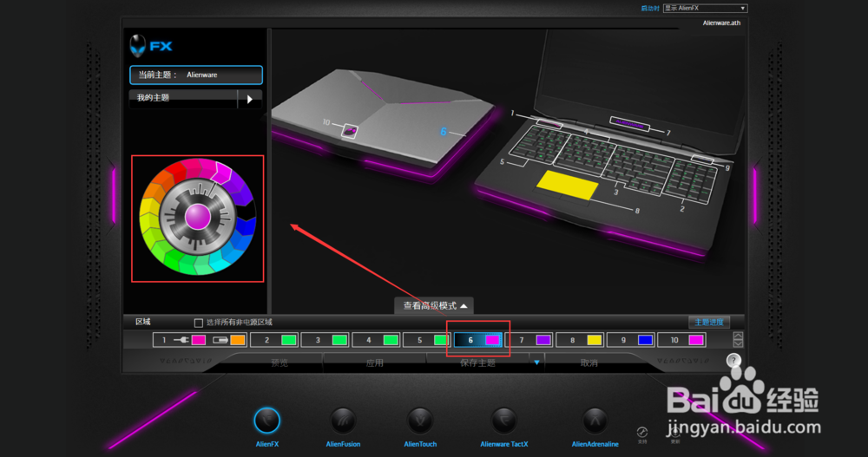Click the alien head logo zone on lid

click(350, 131)
